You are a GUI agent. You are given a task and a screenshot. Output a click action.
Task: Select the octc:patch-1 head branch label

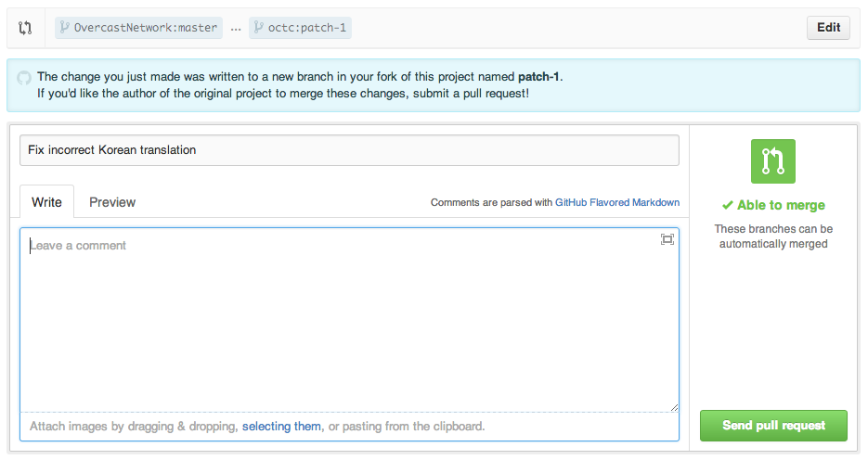click(x=307, y=28)
